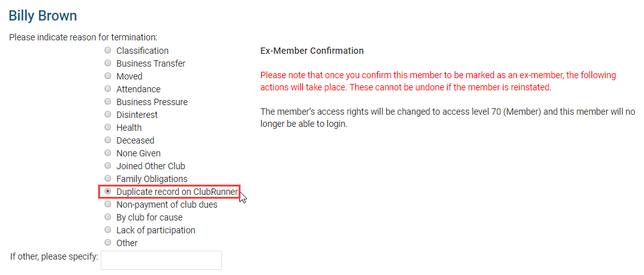Click the Ex-Member Confirmation heading
The width and height of the screenshot is (644, 275).
click(x=312, y=51)
